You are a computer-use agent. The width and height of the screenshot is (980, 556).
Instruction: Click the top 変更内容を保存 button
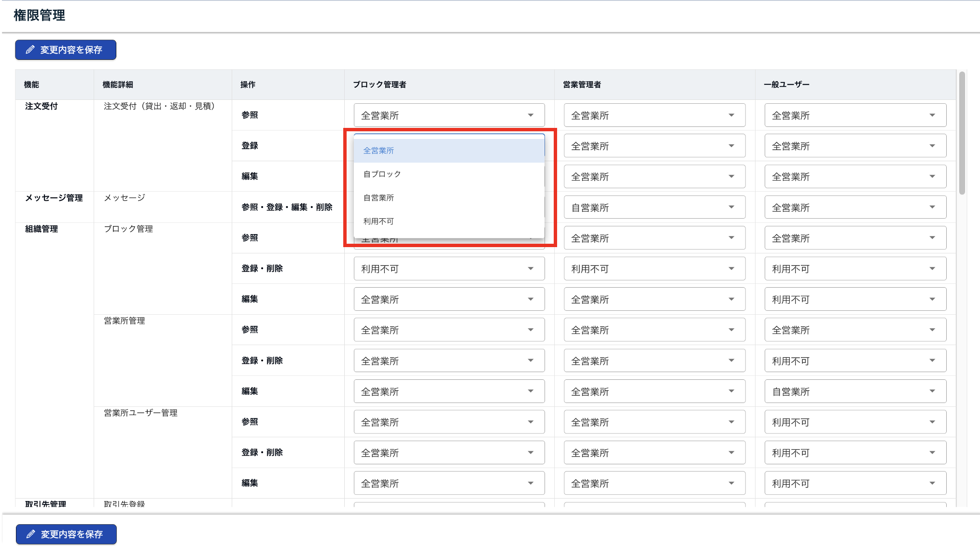66,50
